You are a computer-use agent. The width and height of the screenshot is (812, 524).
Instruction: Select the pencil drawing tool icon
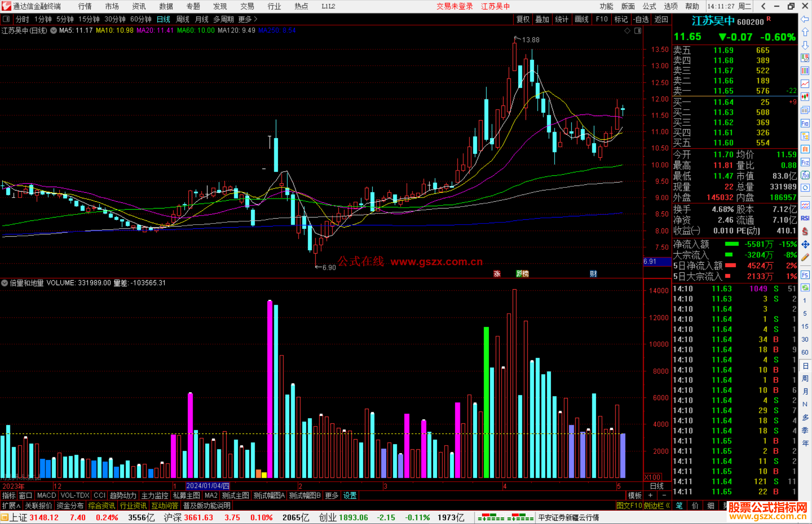(805, 257)
